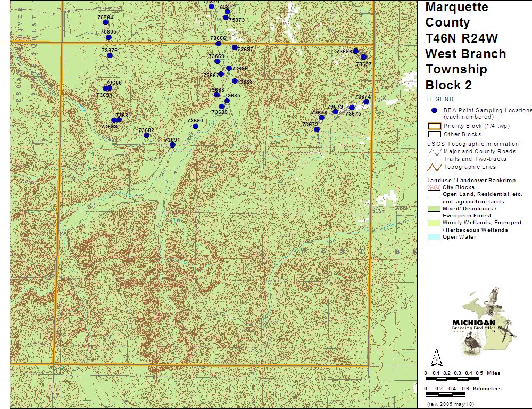Select the Woody Wetlands legend swatch
The width and height of the screenshot is (532, 409).
[x=434, y=223]
